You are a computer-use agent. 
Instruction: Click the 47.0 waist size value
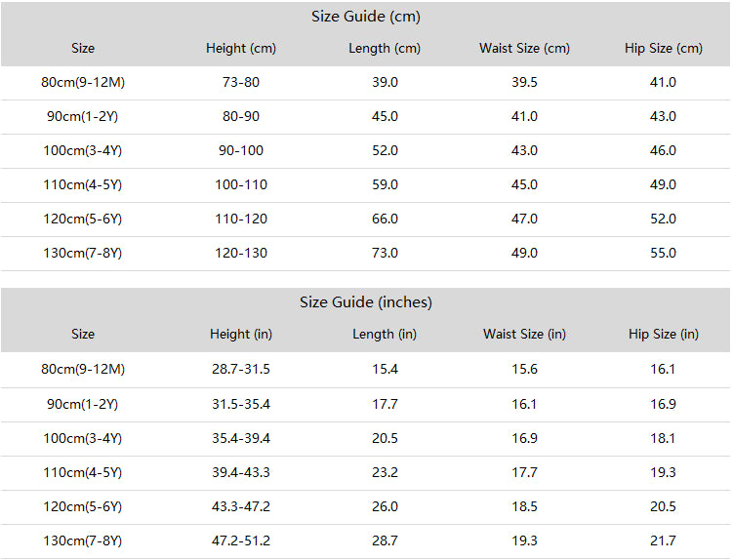(524, 219)
